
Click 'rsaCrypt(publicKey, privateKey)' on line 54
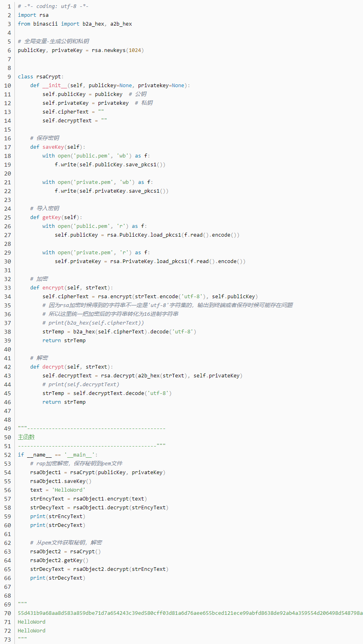click(x=118, y=473)
